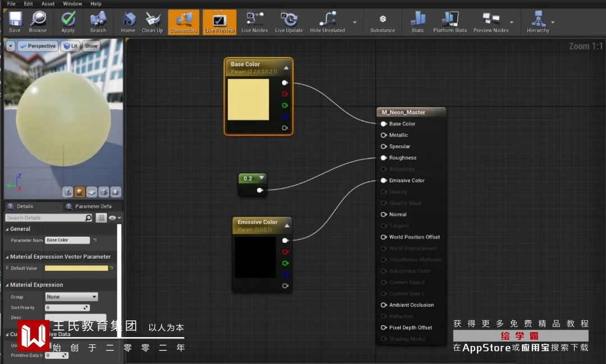Toggle Hide Unrelated nodes
This screenshot has height=364, width=606.
pyautogui.click(x=327, y=22)
